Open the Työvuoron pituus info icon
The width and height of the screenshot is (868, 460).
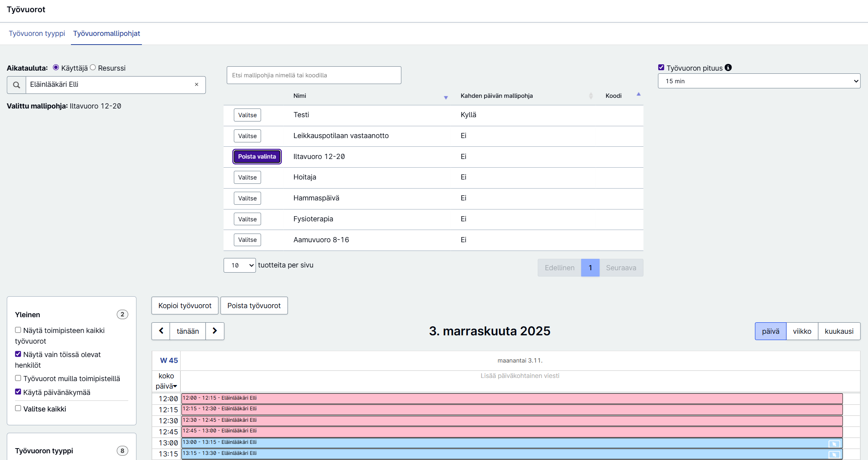pos(728,67)
